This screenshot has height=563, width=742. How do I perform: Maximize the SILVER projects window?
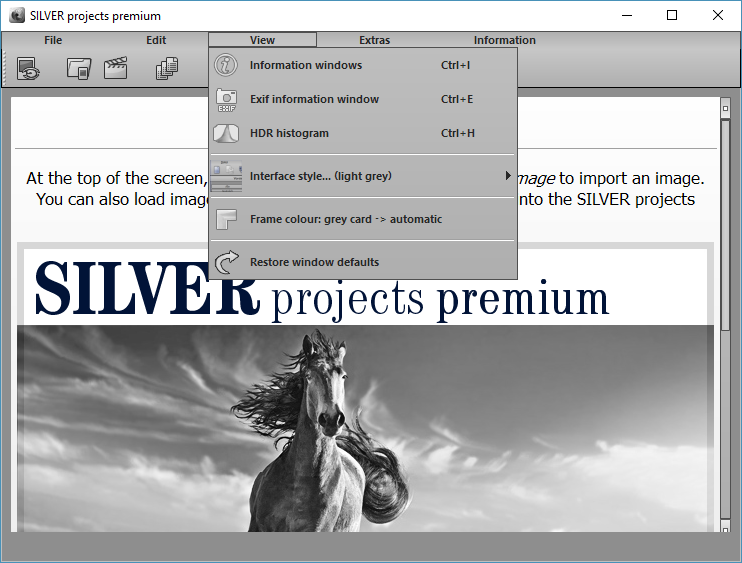pyautogui.click(x=672, y=15)
